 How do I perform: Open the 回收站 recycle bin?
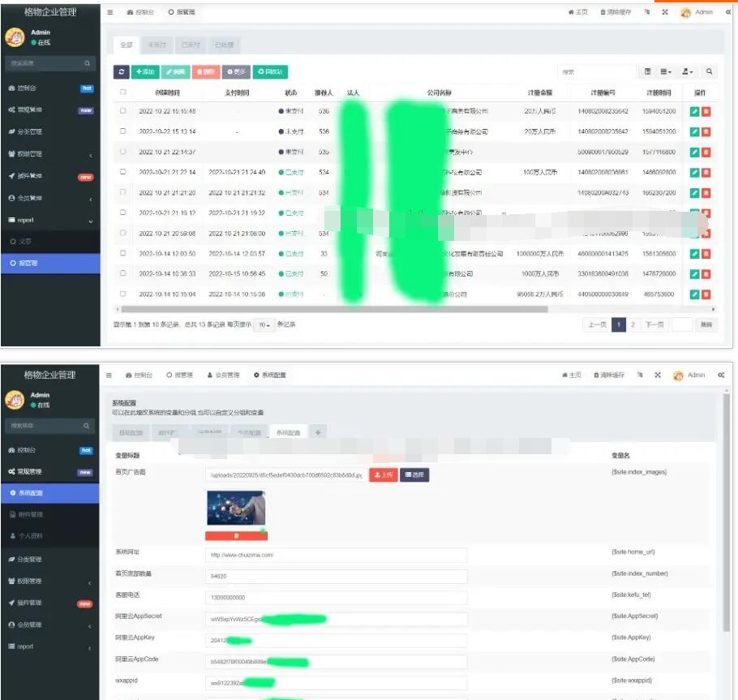click(270, 72)
